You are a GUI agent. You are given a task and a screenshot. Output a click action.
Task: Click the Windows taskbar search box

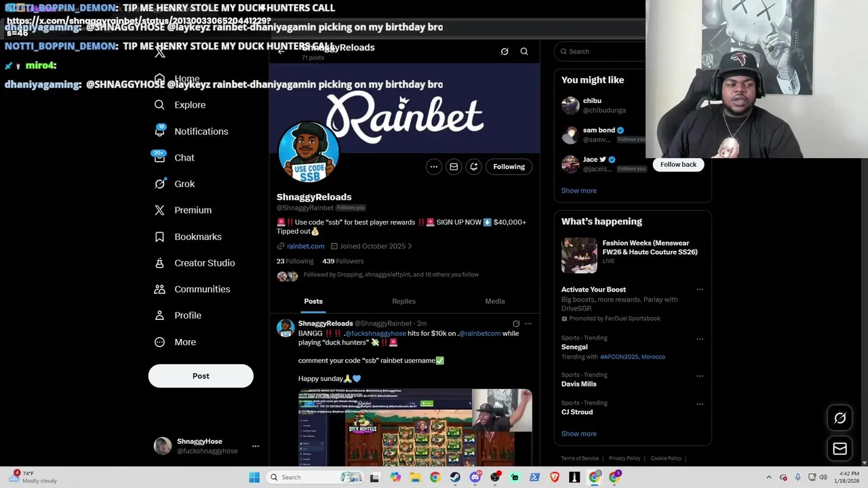(x=315, y=477)
